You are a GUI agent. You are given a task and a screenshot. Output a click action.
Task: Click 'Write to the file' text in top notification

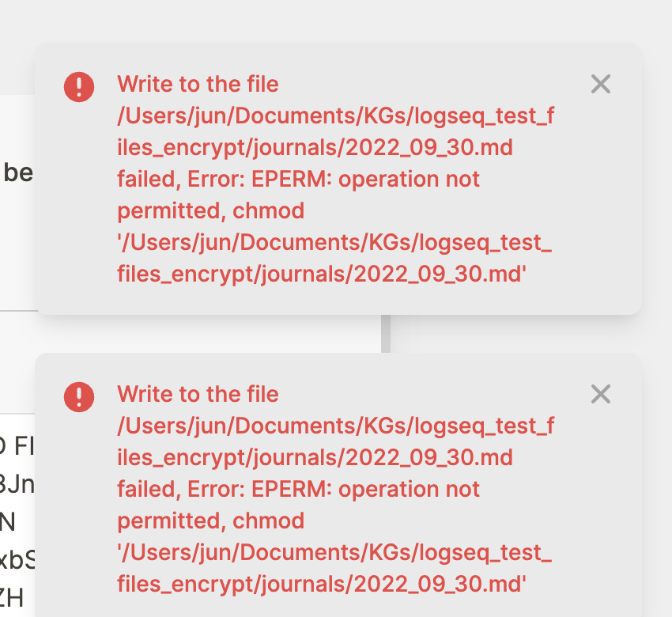(197, 84)
